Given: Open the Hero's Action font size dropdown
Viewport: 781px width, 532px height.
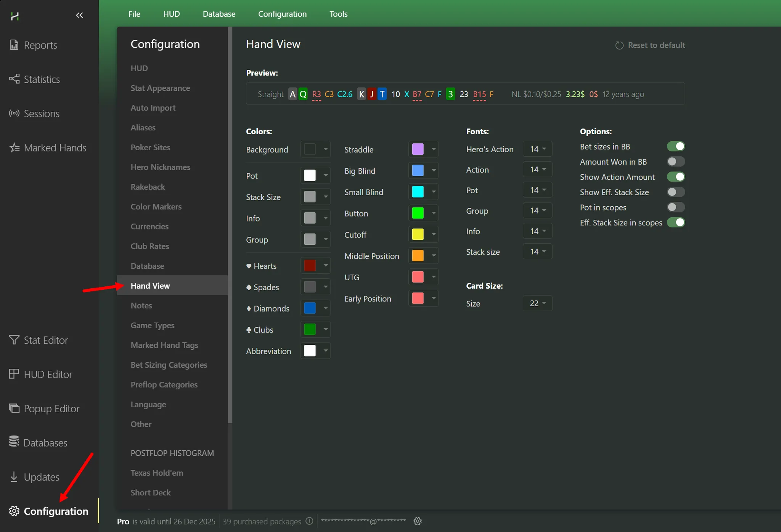Looking at the screenshot, I should [x=537, y=149].
